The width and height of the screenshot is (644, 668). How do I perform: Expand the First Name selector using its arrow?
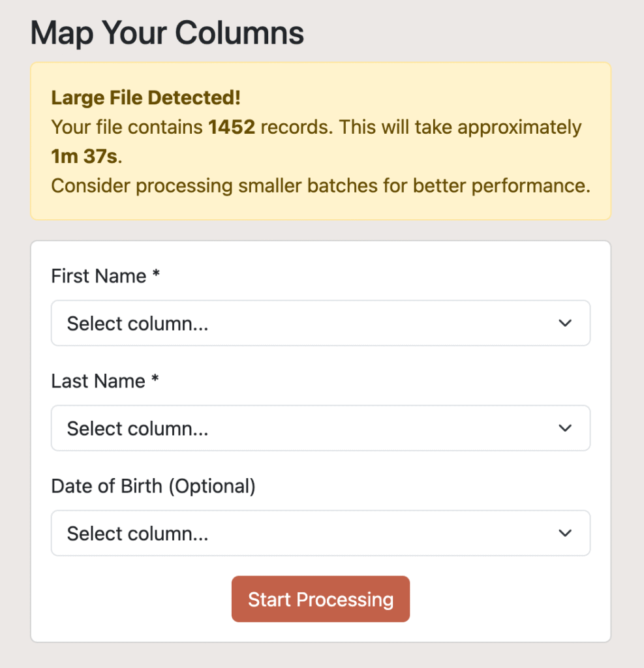pos(565,323)
